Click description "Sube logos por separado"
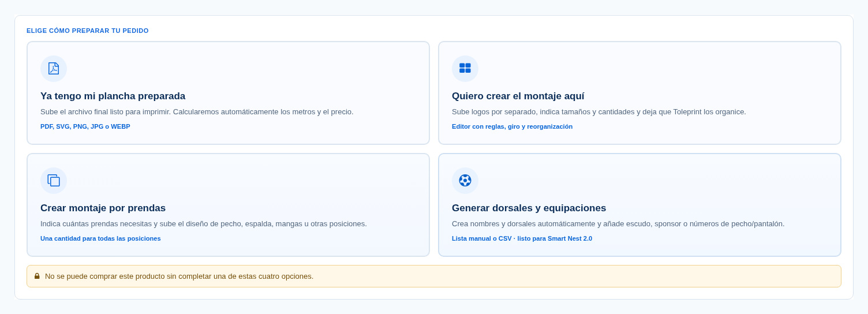868x314 pixels. tap(494, 112)
